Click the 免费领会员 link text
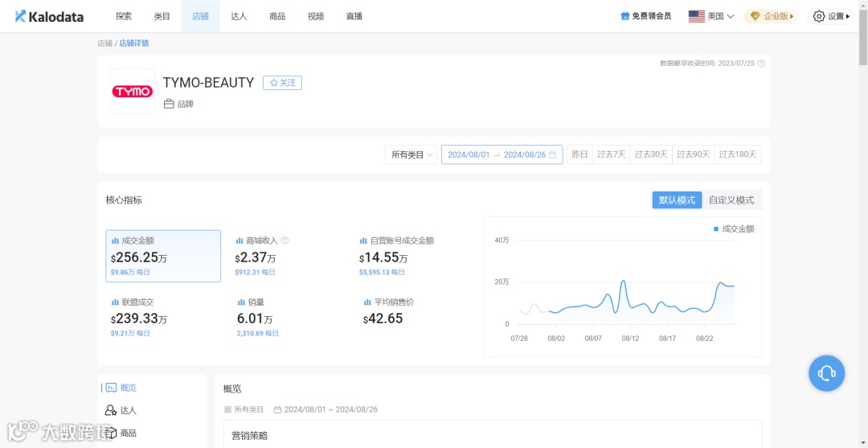Viewport: 868px width, 448px height. 652,16
